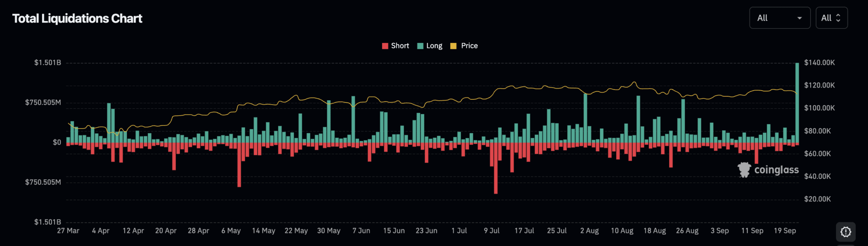Click the 19 Sep date label
Image resolution: width=868 pixels, height=246 pixels.
coord(785,231)
